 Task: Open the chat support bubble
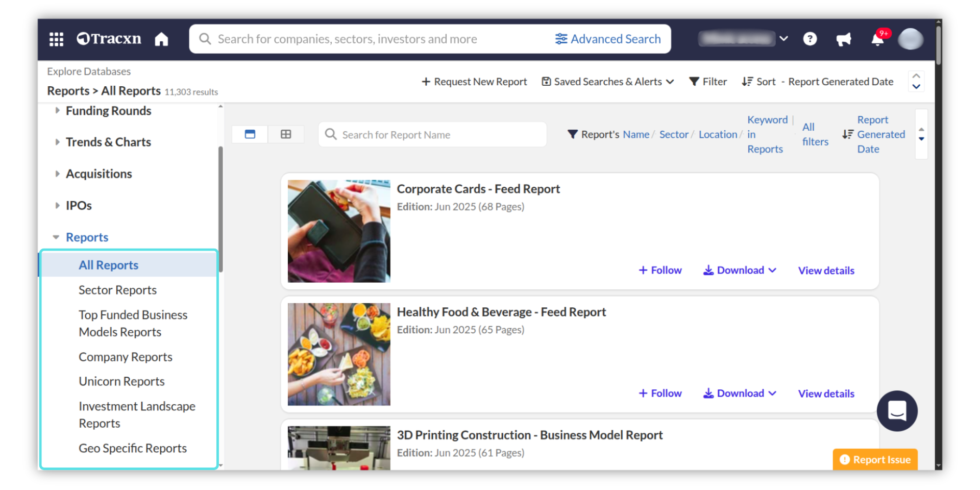coord(897,410)
